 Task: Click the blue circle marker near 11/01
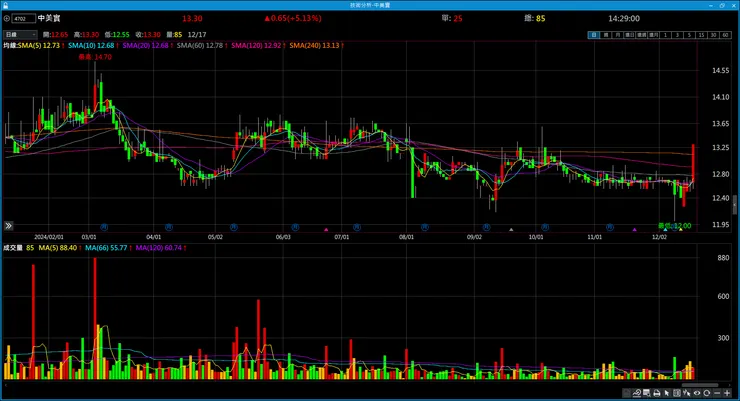tap(610, 227)
